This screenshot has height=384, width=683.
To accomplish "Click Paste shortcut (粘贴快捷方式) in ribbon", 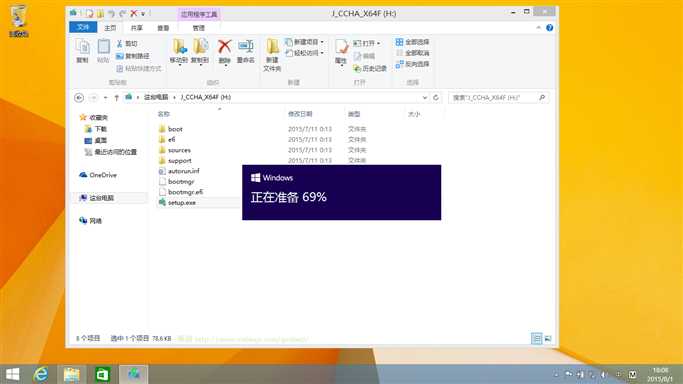I will coord(139,68).
